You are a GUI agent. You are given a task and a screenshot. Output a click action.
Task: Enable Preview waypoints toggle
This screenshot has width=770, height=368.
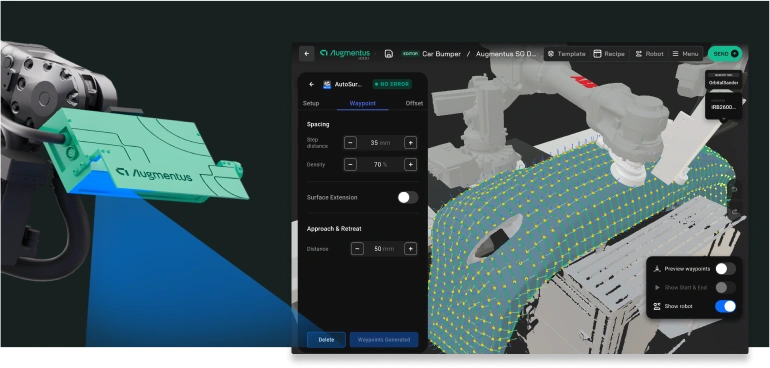[x=725, y=269]
